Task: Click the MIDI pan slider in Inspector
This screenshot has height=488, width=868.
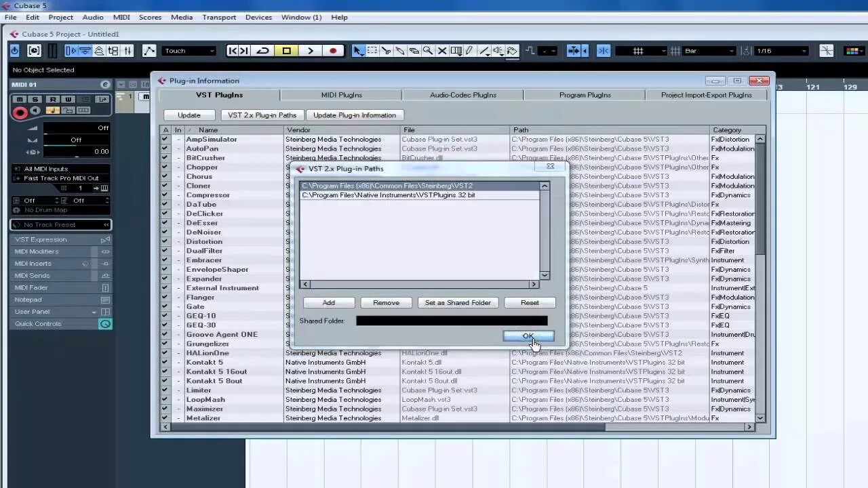Action: click(x=76, y=140)
